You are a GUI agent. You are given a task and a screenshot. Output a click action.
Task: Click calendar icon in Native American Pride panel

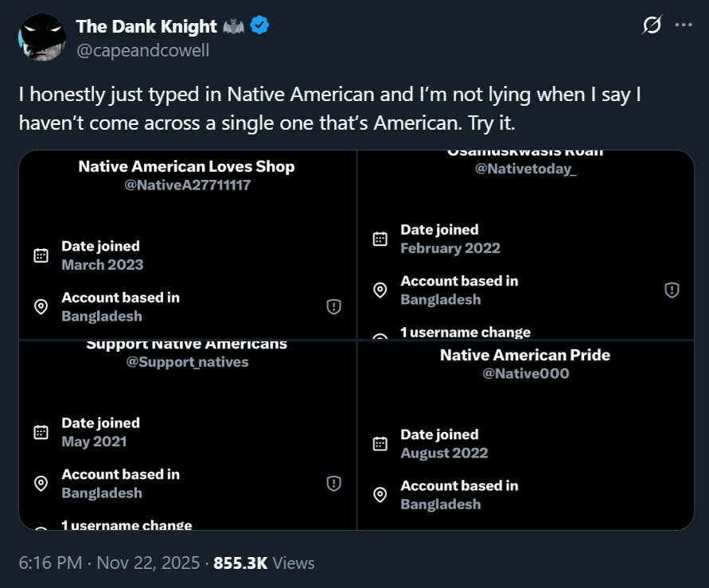(x=380, y=444)
